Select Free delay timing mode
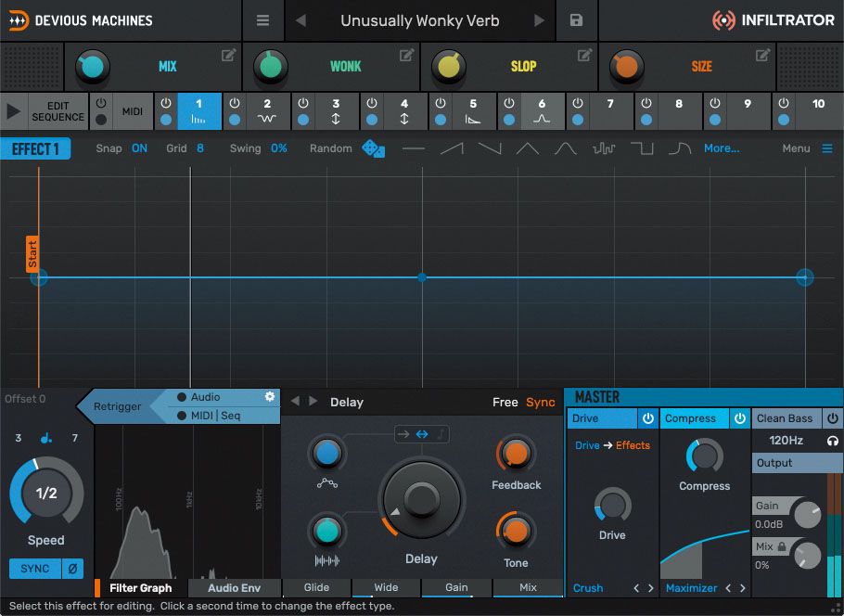 click(505, 403)
